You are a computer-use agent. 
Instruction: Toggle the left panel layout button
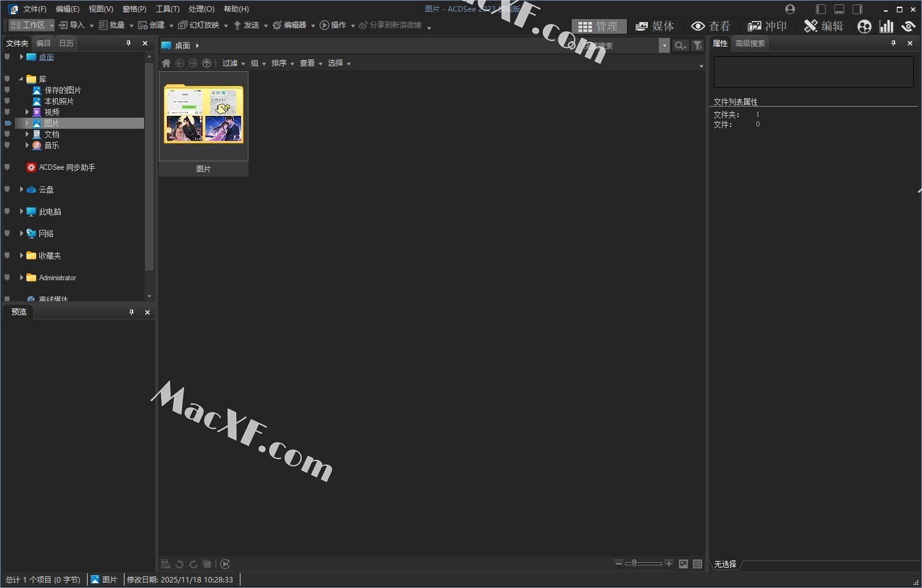[821, 9]
